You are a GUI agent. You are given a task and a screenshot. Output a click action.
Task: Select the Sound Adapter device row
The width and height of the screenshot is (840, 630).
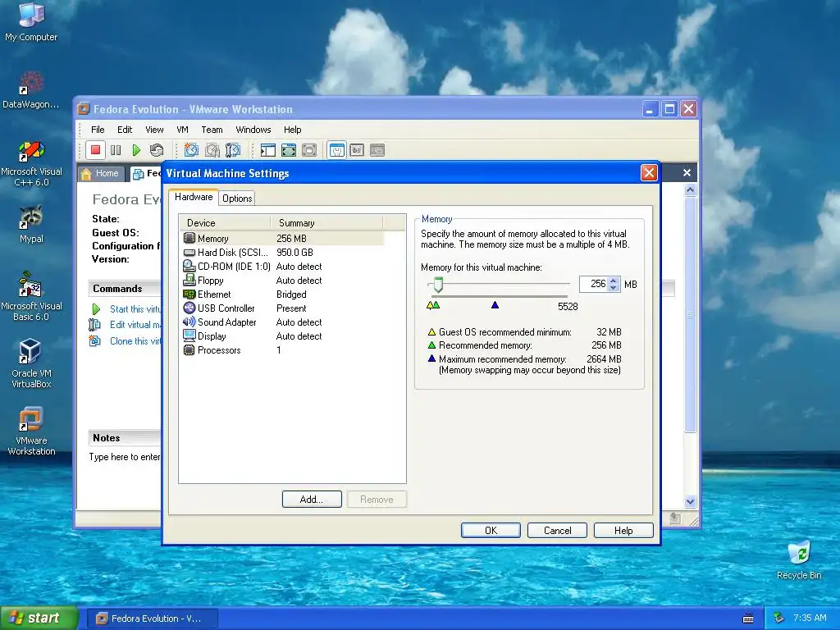[283, 322]
